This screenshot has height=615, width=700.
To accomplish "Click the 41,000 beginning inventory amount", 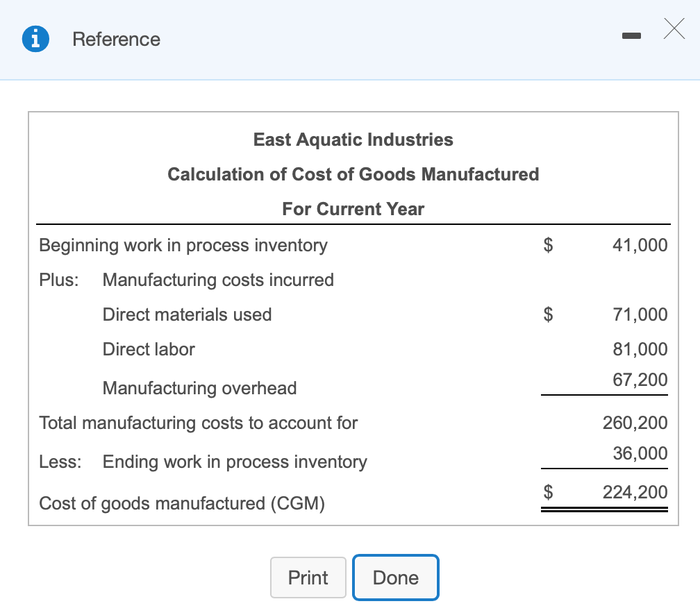I will pos(640,245).
